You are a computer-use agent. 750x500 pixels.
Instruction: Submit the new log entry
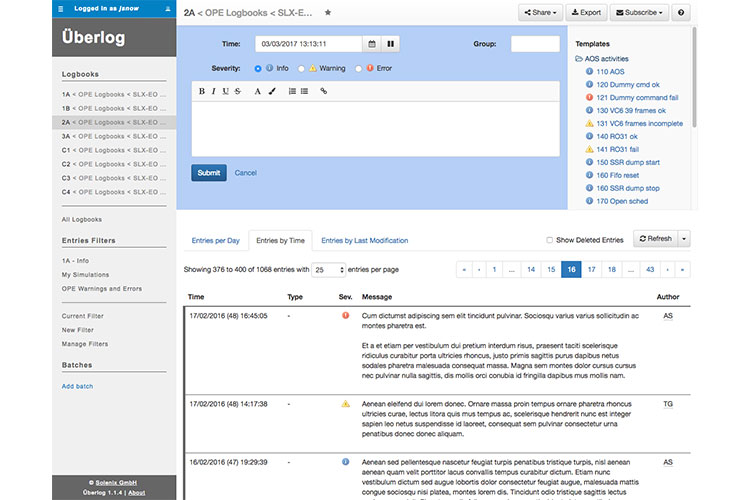209,173
